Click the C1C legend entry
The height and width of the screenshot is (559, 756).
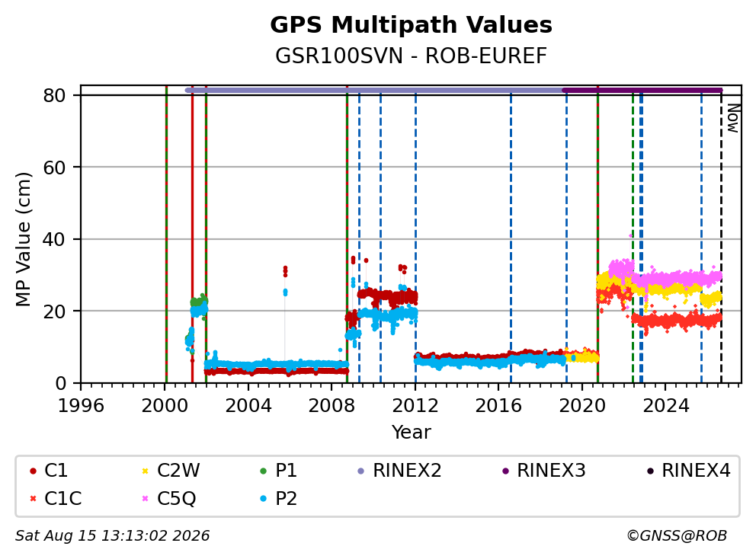56,498
